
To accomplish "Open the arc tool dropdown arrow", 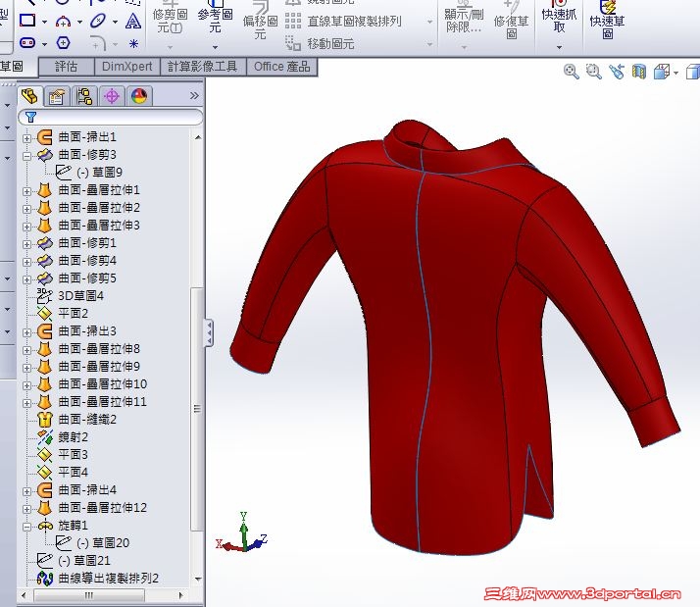I will [x=80, y=22].
